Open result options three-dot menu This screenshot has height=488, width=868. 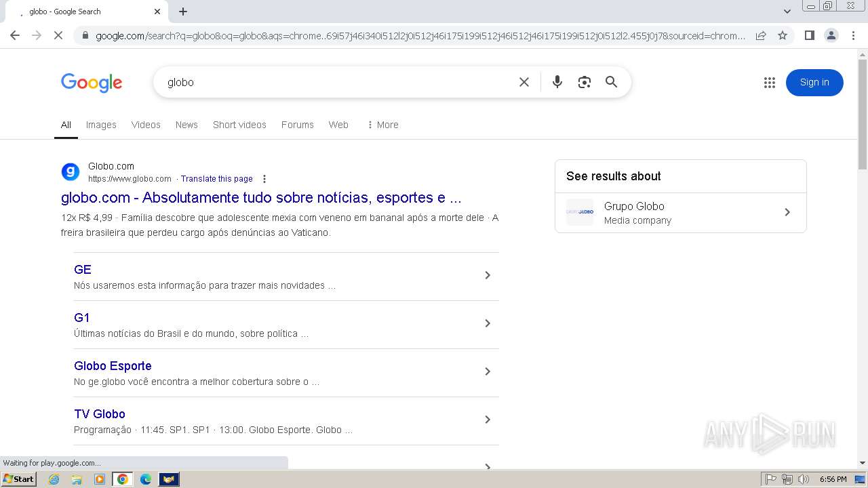(x=264, y=179)
